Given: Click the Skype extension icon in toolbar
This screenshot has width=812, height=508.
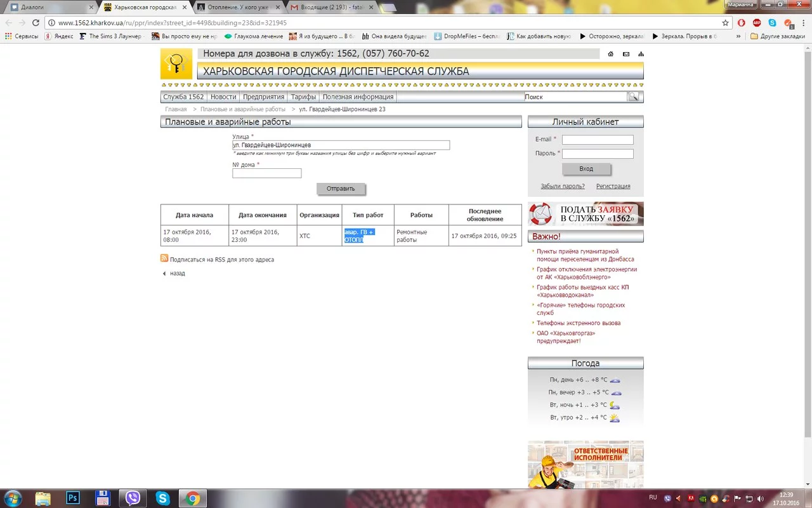Looking at the screenshot, I should [772, 22].
